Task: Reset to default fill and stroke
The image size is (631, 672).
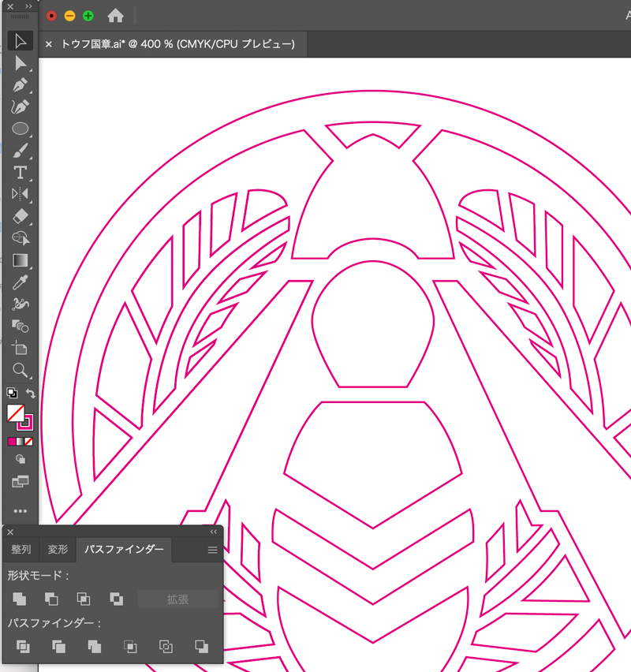Action: pos(12,393)
